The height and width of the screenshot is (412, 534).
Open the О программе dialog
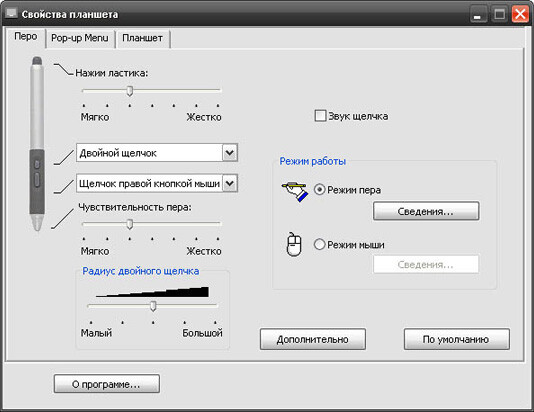(x=107, y=384)
